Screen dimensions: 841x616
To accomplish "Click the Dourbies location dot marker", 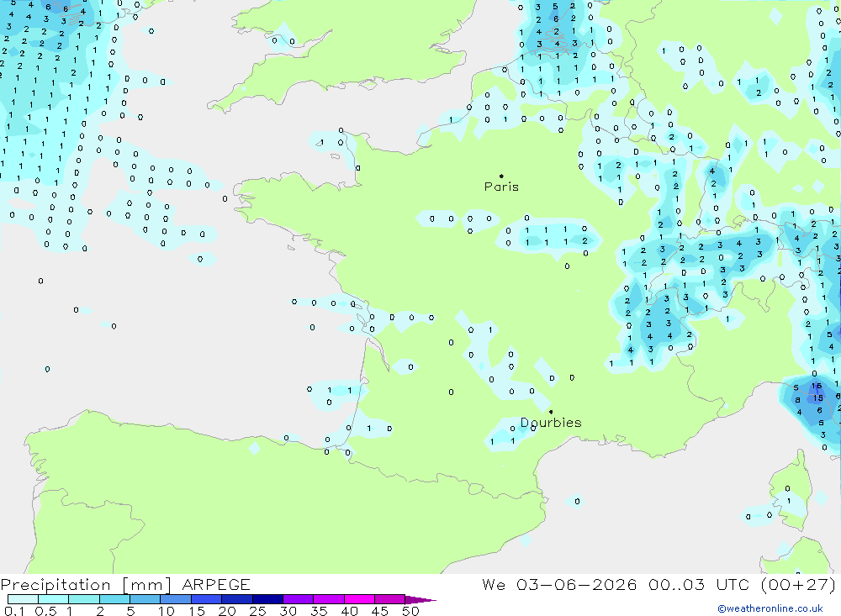I will coord(551,412).
